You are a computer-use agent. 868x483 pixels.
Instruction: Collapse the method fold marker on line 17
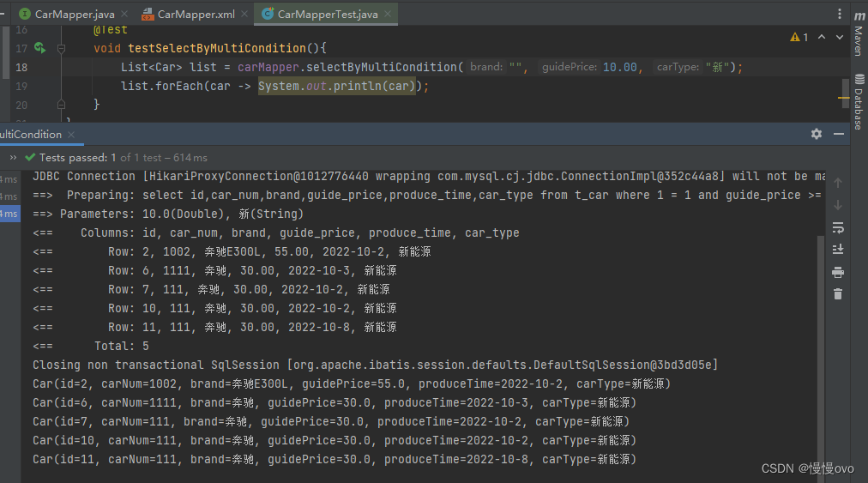pyautogui.click(x=62, y=49)
